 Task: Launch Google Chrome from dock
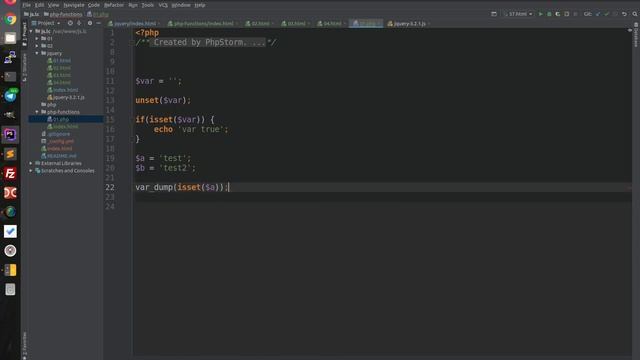click(x=10, y=19)
